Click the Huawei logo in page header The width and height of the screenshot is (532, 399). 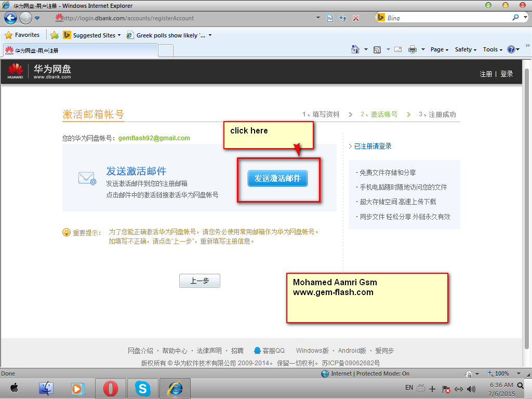[x=15, y=71]
